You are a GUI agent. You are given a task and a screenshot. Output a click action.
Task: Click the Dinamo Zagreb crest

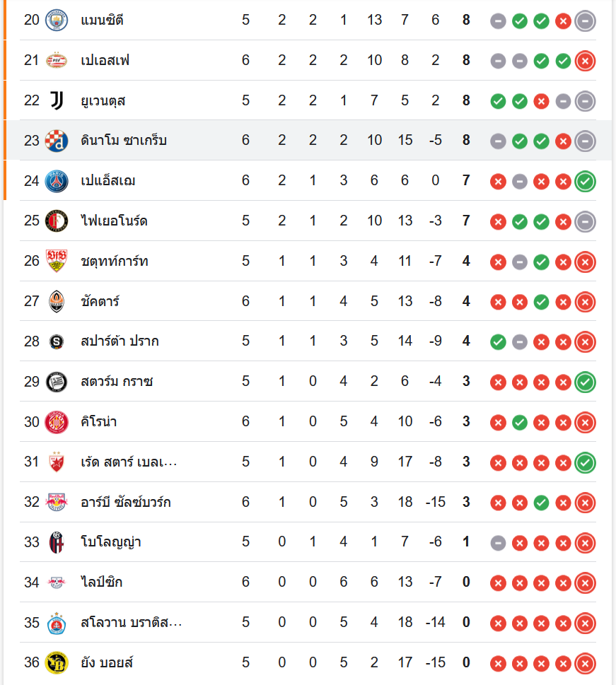pos(56,141)
